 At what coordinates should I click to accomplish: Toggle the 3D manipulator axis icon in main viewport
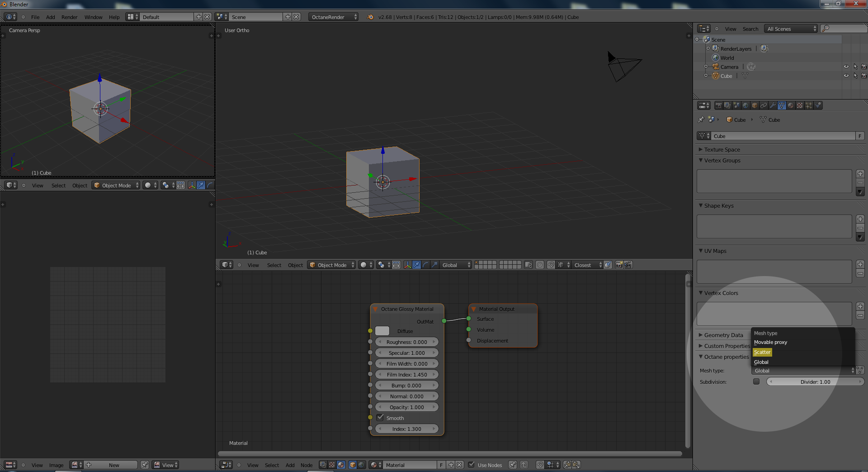[407, 265]
